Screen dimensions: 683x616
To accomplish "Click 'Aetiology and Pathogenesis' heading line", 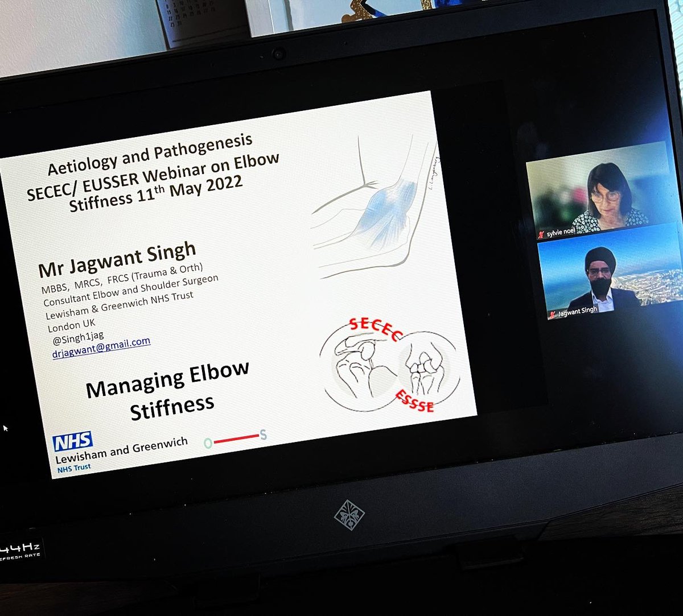I will 150,154.
